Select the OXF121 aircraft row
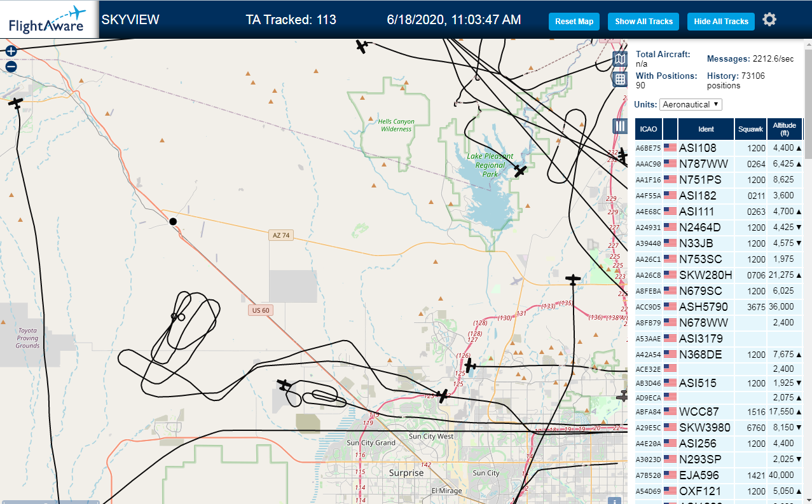The image size is (812, 504). coord(719,491)
